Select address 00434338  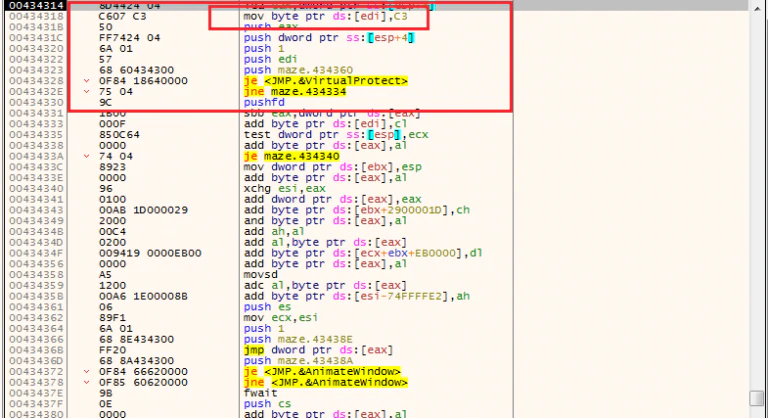(36, 146)
